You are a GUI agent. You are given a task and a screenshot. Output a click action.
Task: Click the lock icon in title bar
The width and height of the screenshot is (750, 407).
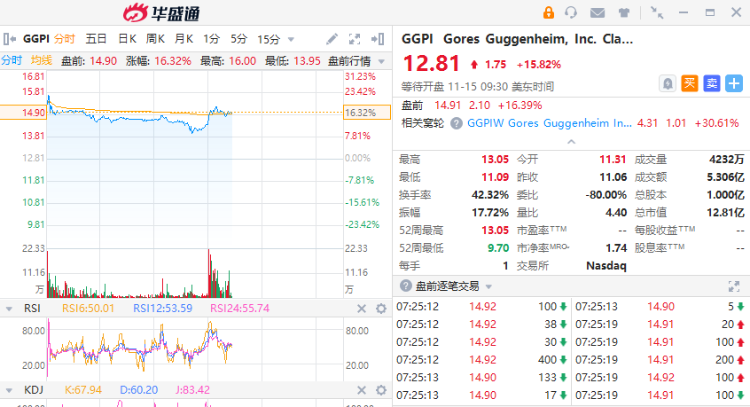548,12
